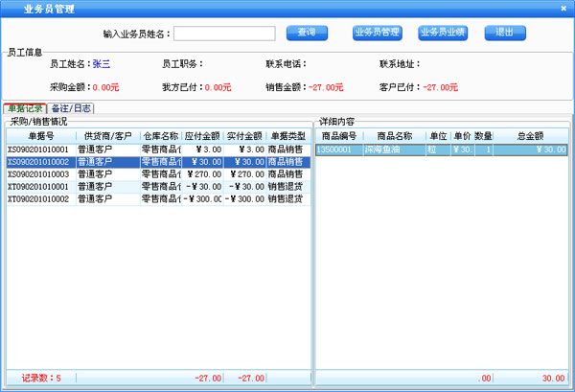
Task: Open 业务员管理 management button
Action: pyautogui.click(x=377, y=33)
